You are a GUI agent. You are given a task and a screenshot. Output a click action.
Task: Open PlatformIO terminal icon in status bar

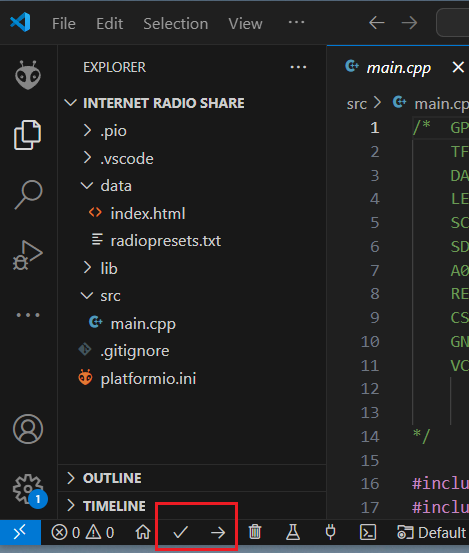click(x=368, y=532)
